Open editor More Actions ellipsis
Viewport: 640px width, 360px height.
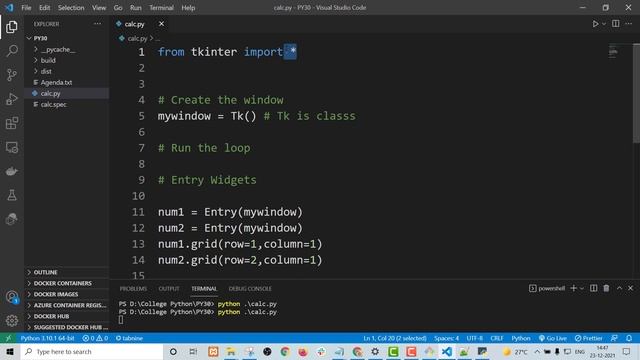click(x=629, y=24)
